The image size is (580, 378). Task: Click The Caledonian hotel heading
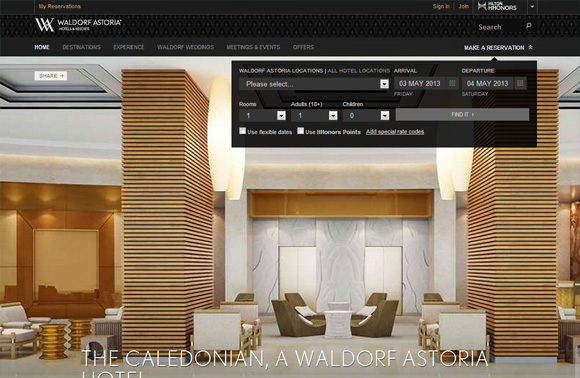coord(285,363)
